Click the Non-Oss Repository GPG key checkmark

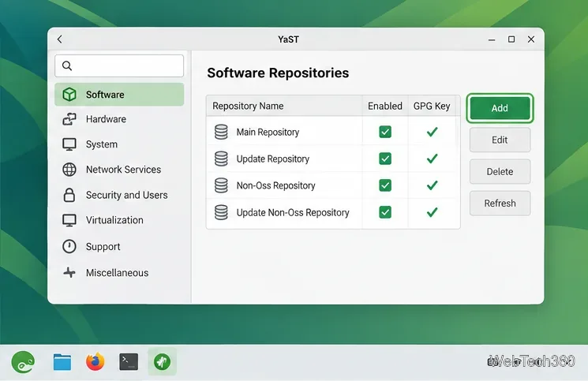[x=432, y=185]
